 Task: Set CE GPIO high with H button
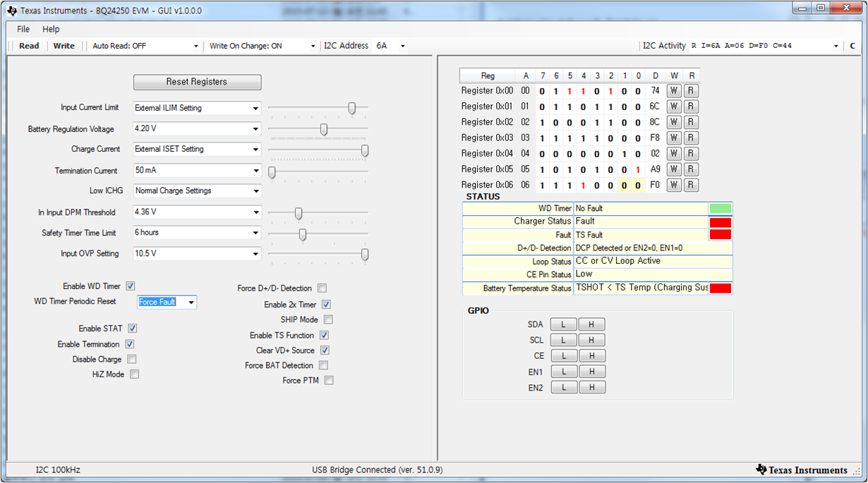(591, 356)
